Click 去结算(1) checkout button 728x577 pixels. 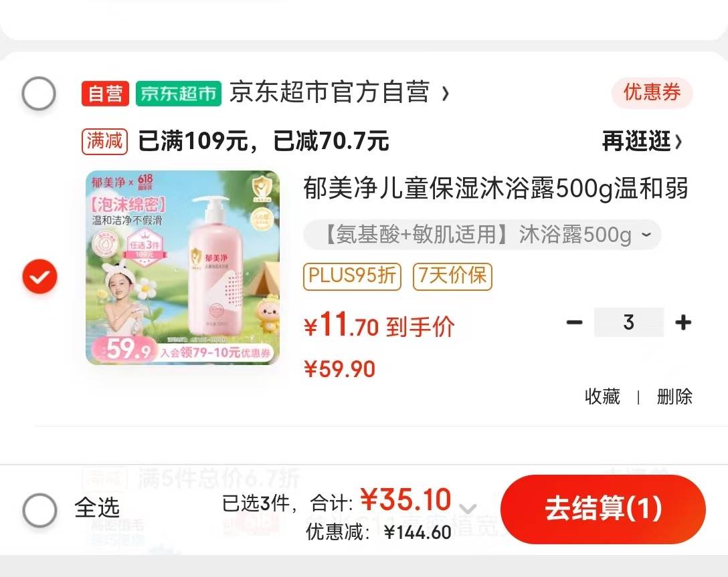pos(603,509)
